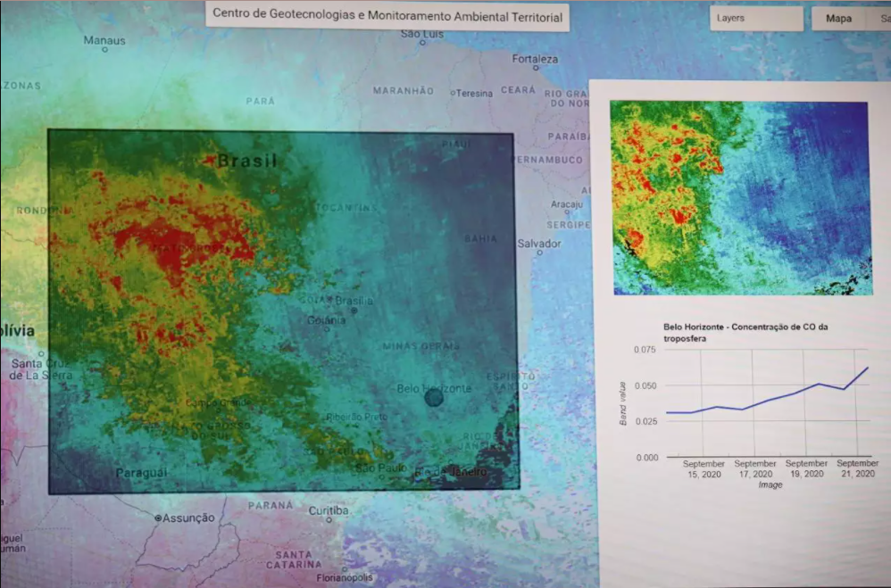
Task: Click the Brasil country label on the map
Action: [247, 161]
